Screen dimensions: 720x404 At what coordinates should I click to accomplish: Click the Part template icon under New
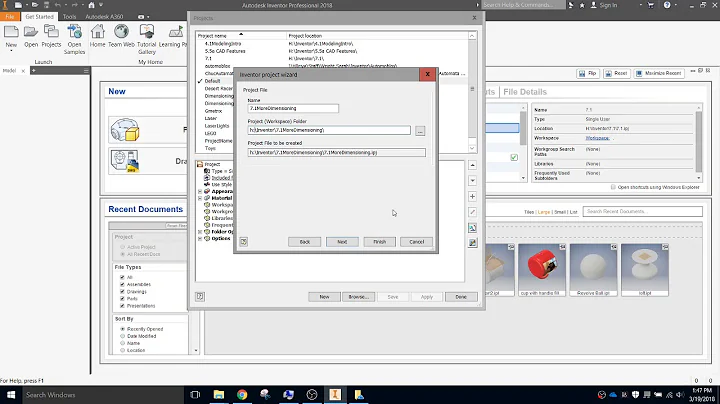125,130
